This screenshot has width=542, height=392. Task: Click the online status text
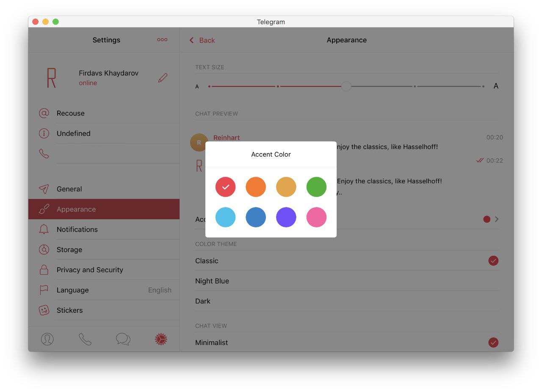(88, 83)
